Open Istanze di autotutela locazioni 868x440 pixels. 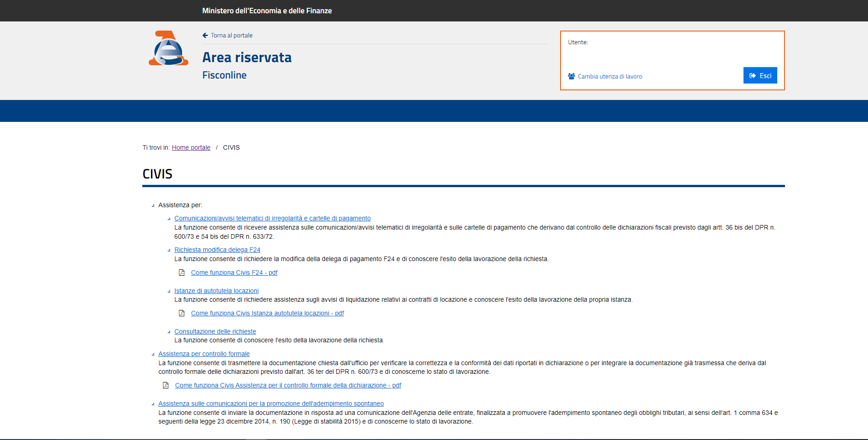pyautogui.click(x=216, y=291)
